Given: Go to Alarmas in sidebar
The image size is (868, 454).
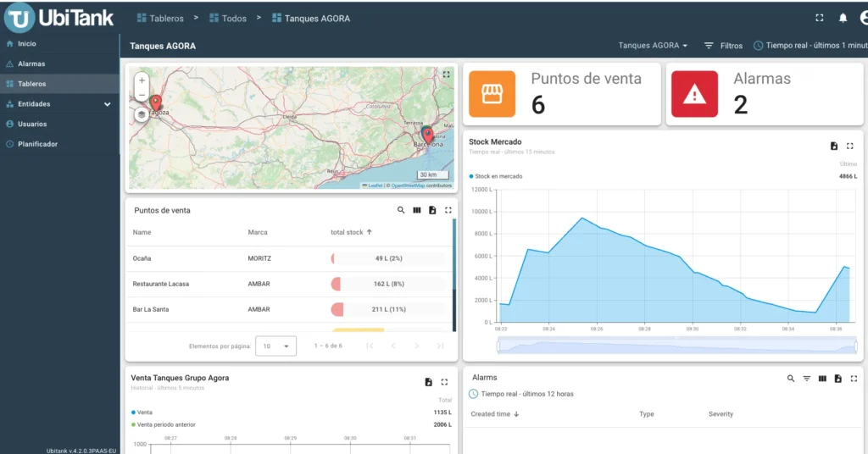Looking at the screenshot, I should tap(31, 64).
